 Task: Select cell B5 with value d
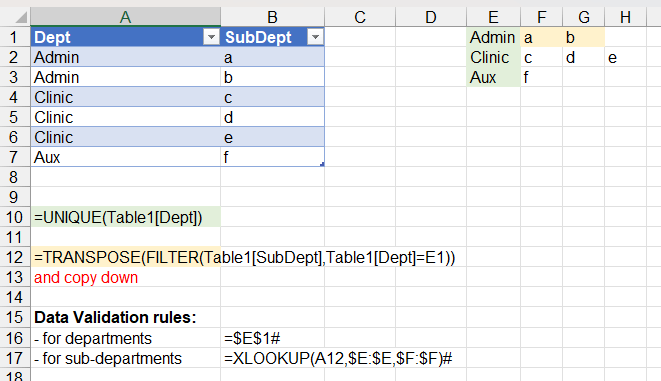pos(272,117)
